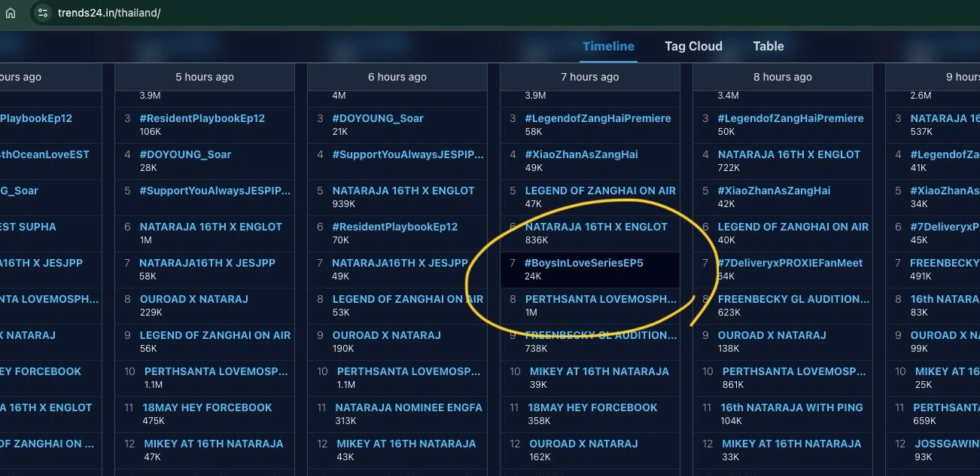Open OUROAD X NATARAJ under 8 hours ago
The height and width of the screenshot is (476, 980).
point(772,335)
